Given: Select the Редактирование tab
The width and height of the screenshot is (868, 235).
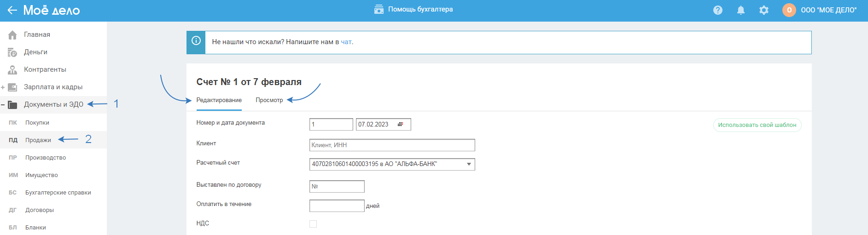Looking at the screenshot, I should point(219,100).
